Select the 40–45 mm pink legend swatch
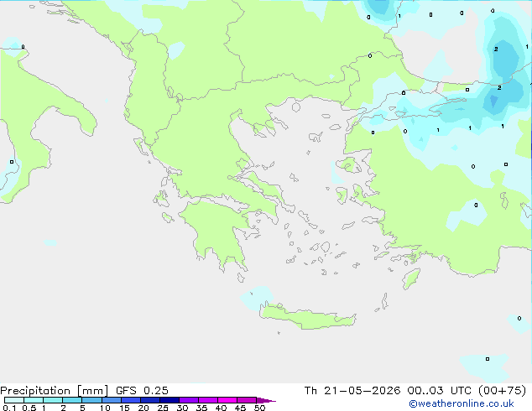Screen dimensions: 532x411 tap(227, 400)
